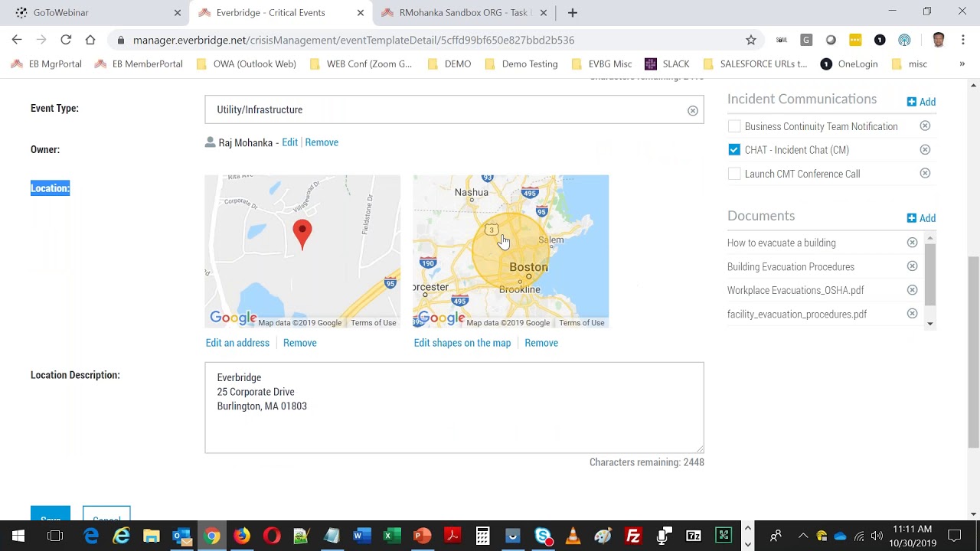
Task: Reload the Everbridge page
Action: [66, 40]
